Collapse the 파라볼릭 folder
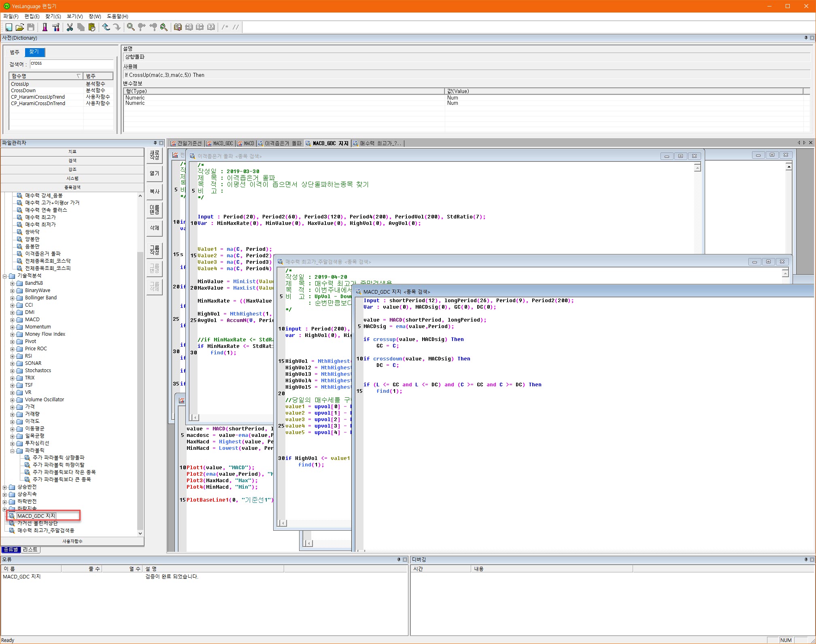 tap(13, 451)
